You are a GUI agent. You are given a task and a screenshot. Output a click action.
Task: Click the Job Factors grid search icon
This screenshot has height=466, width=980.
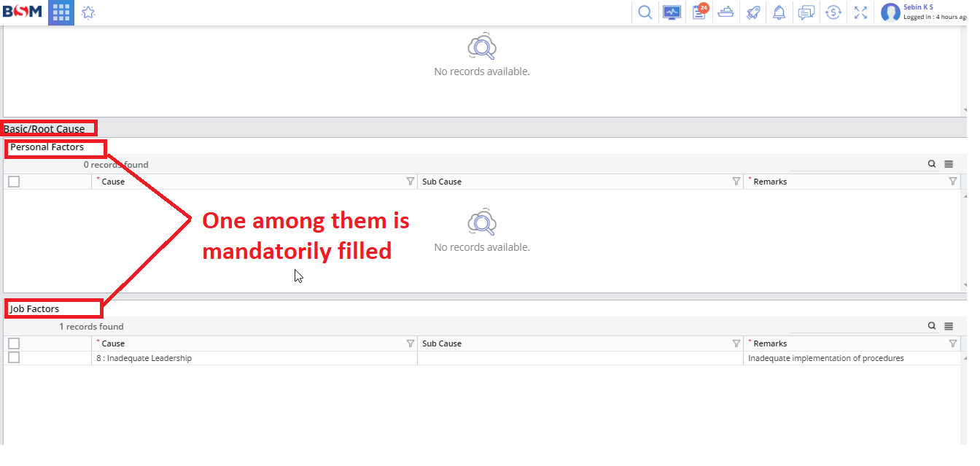pos(932,326)
